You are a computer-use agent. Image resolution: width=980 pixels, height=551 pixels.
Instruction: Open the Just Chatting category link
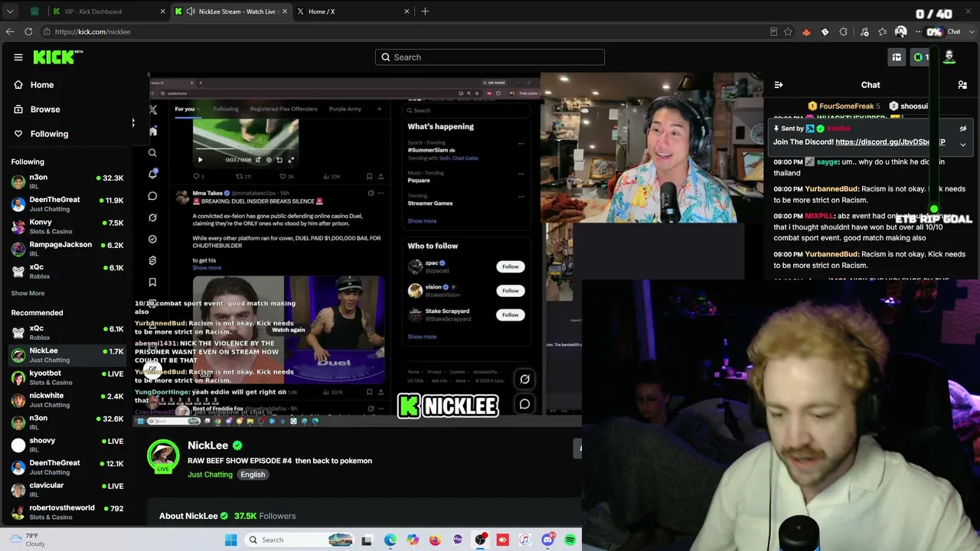coord(210,474)
